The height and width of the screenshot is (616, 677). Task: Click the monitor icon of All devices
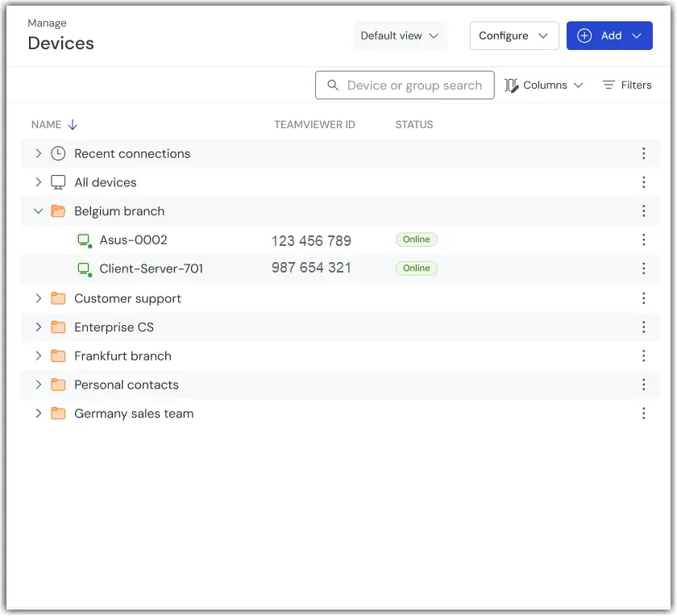(x=58, y=182)
